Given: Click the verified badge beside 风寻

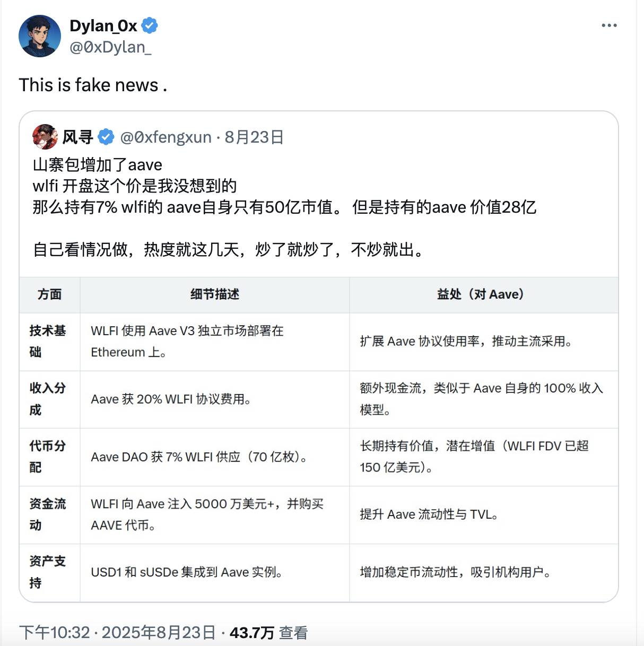Looking at the screenshot, I should tap(106, 136).
